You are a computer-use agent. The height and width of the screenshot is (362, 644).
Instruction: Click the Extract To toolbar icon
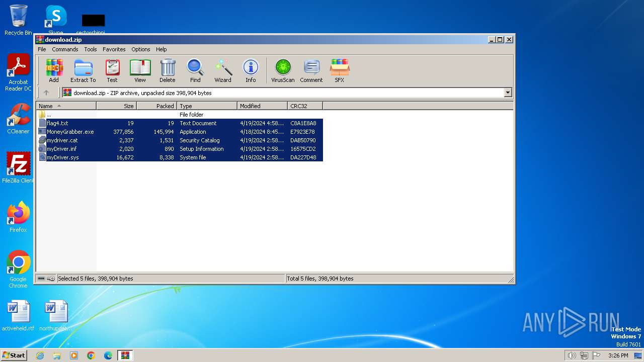pos(83,70)
